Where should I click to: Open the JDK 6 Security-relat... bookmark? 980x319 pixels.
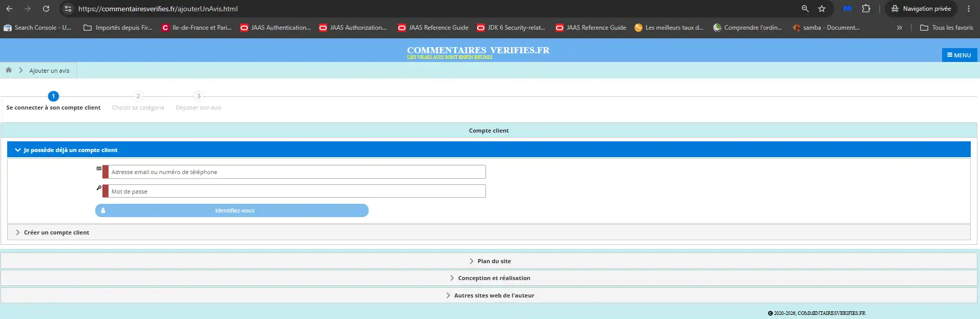(x=511, y=28)
